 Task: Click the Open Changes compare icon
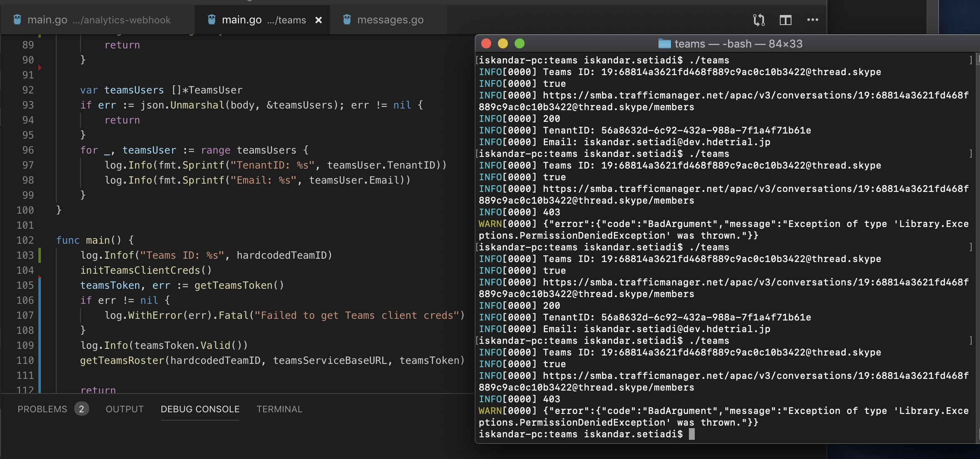click(759, 20)
